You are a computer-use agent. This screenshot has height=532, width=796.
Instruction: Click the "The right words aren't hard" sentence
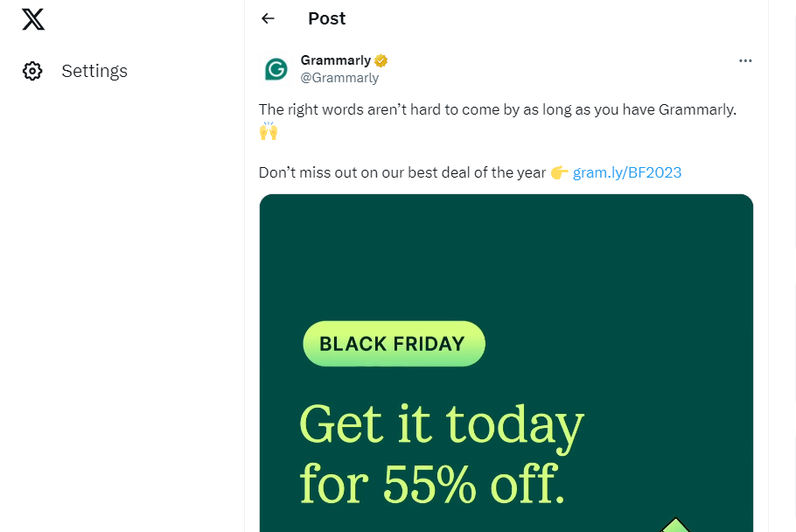[497, 109]
